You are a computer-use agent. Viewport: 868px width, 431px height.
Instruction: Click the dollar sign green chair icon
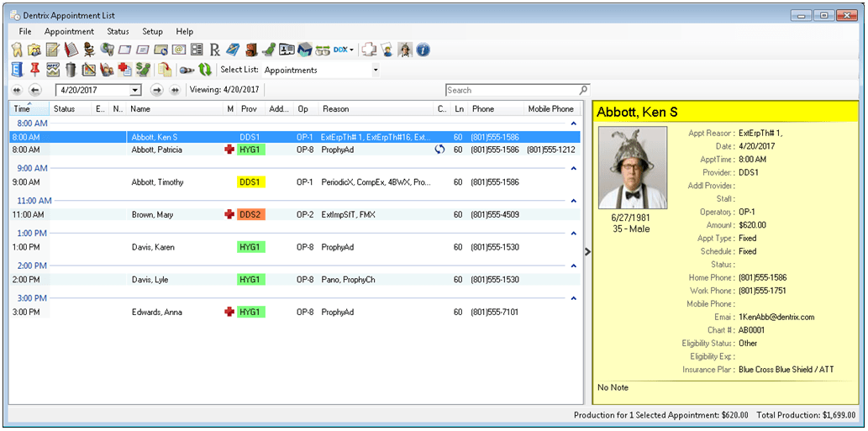point(143,70)
